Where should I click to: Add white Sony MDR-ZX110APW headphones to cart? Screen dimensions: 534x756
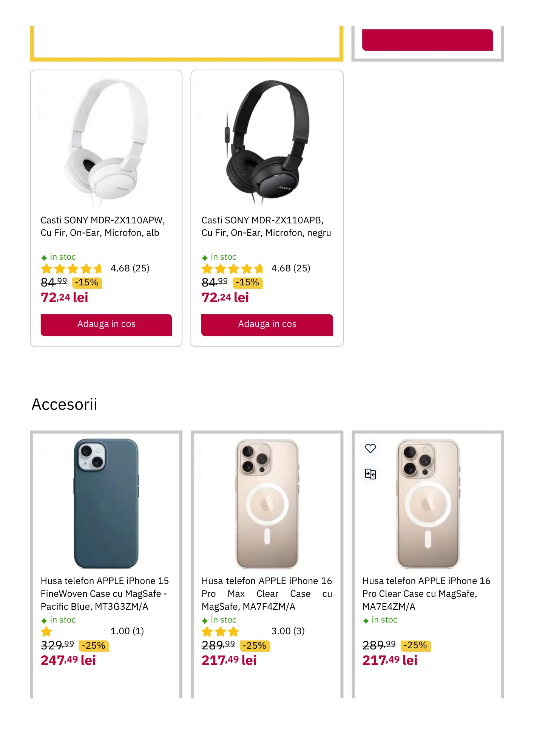tap(106, 324)
